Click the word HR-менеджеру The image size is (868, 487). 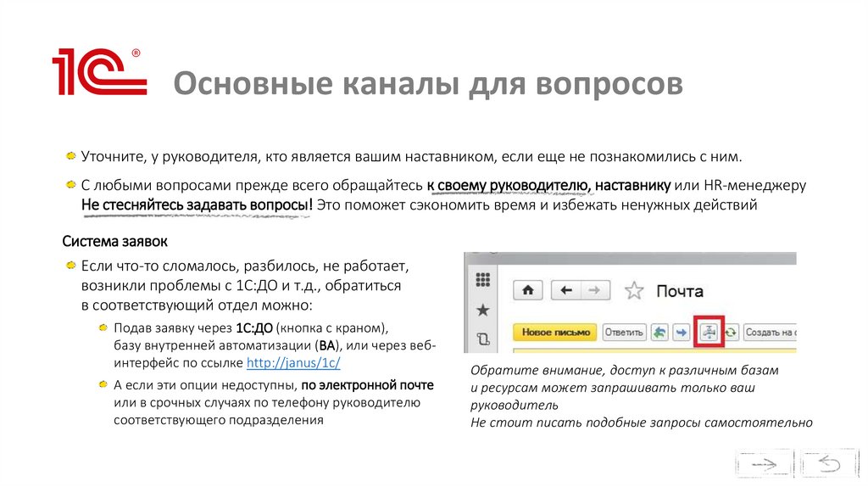(x=755, y=185)
